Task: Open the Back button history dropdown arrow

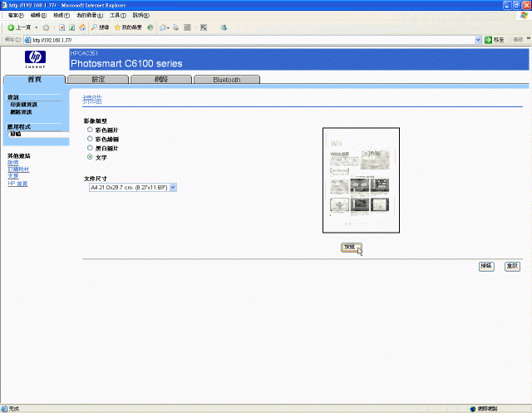Action: click(x=37, y=27)
